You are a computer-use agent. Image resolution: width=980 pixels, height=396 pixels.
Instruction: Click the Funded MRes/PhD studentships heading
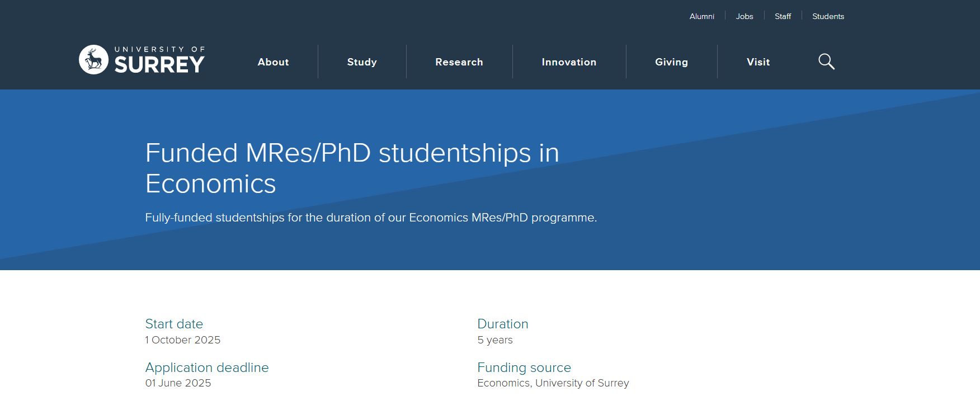[352, 168]
